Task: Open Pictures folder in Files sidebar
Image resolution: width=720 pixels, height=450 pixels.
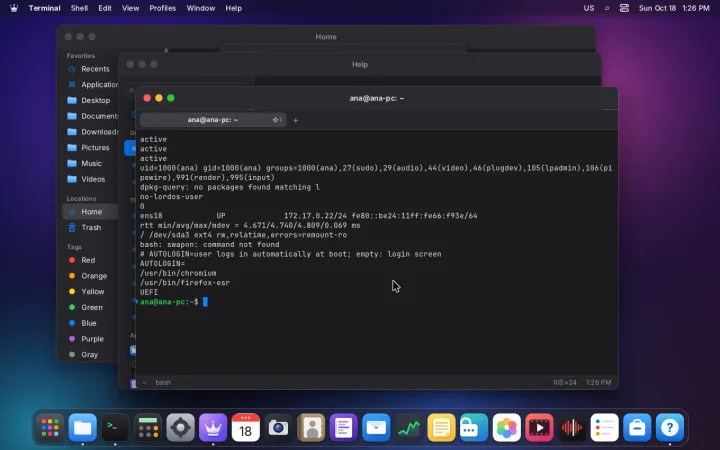Action: point(90,147)
